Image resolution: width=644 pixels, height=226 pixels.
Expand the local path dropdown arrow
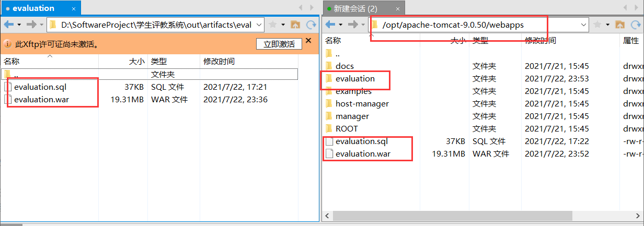pyautogui.click(x=259, y=25)
